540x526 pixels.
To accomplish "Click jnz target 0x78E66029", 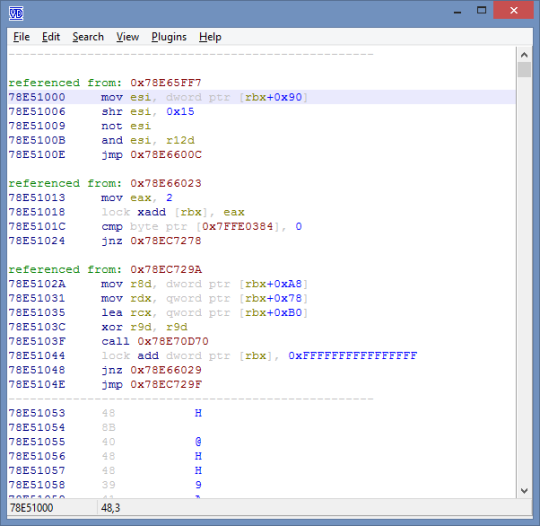I will (x=166, y=370).
